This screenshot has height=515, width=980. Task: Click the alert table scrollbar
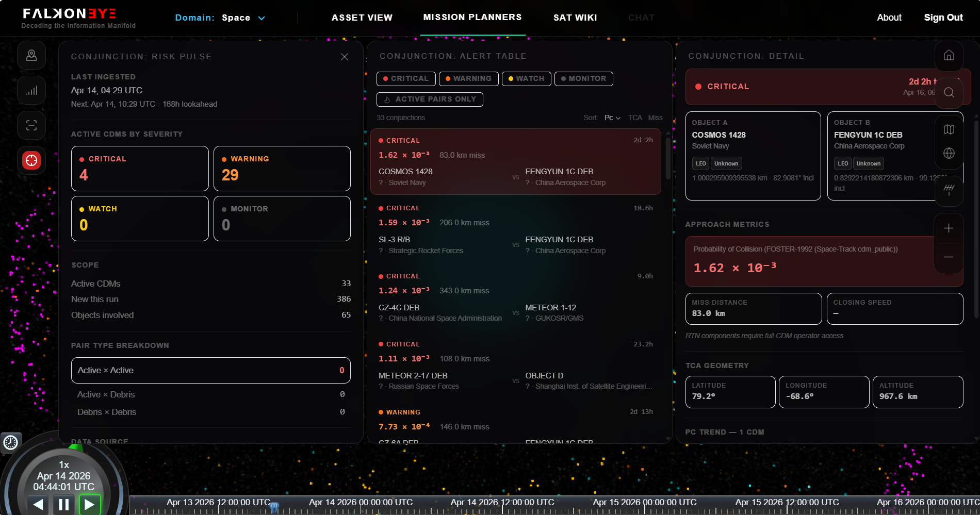668,160
